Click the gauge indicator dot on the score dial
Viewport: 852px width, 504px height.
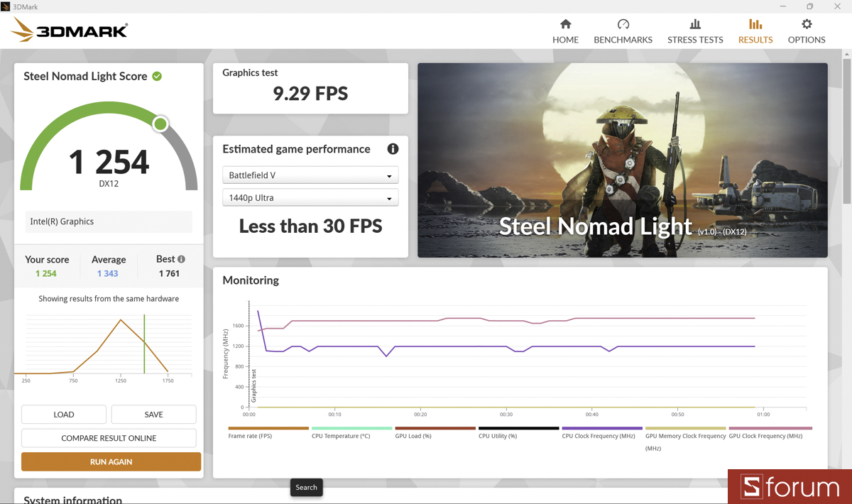tap(160, 124)
